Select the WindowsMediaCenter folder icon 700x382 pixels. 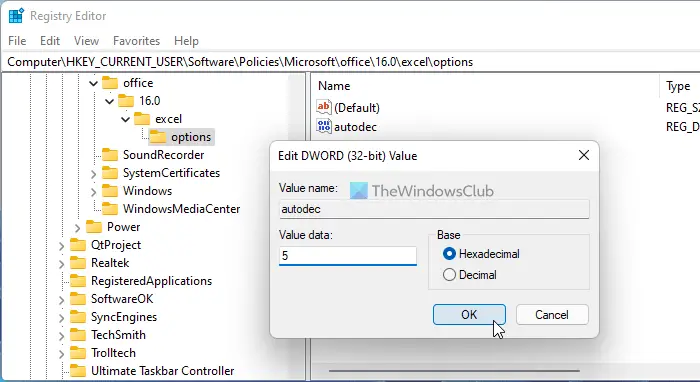110,208
